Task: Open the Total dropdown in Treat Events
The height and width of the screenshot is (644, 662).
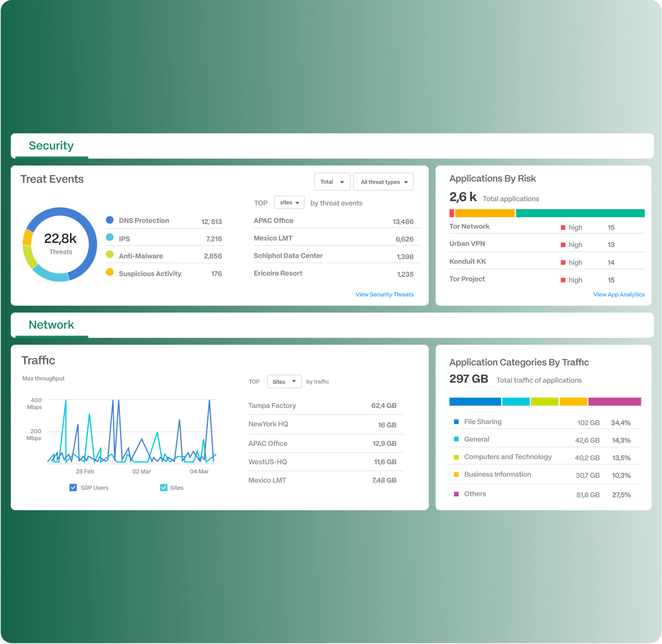Action: pos(332,182)
